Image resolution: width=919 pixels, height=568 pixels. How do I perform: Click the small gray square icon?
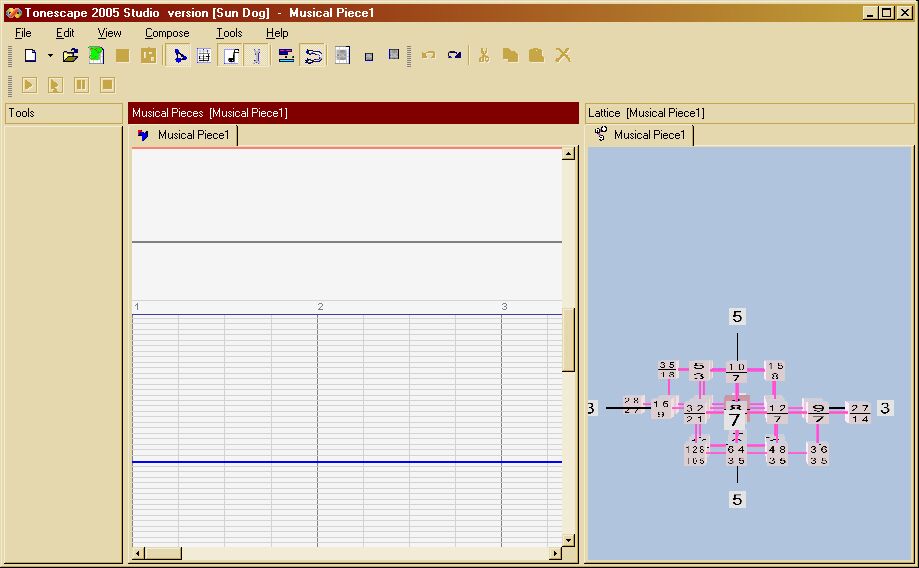pos(369,57)
